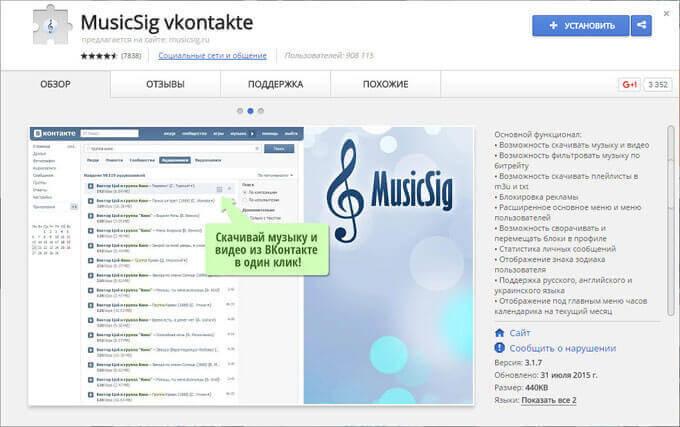This screenshot has width=680, height=427.
Task: Open the ПОДДЕРЖКА tab
Action: pyautogui.click(x=275, y=84)
